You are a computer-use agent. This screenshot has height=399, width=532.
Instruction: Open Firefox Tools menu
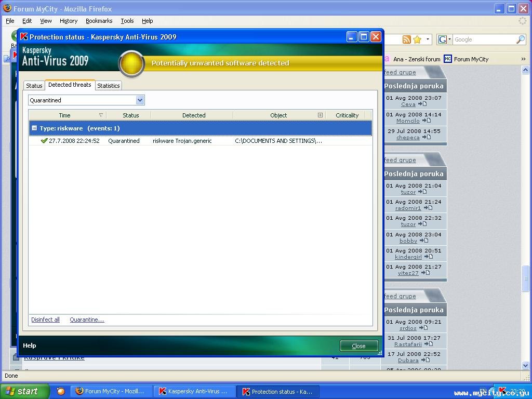tap(127, 21)
